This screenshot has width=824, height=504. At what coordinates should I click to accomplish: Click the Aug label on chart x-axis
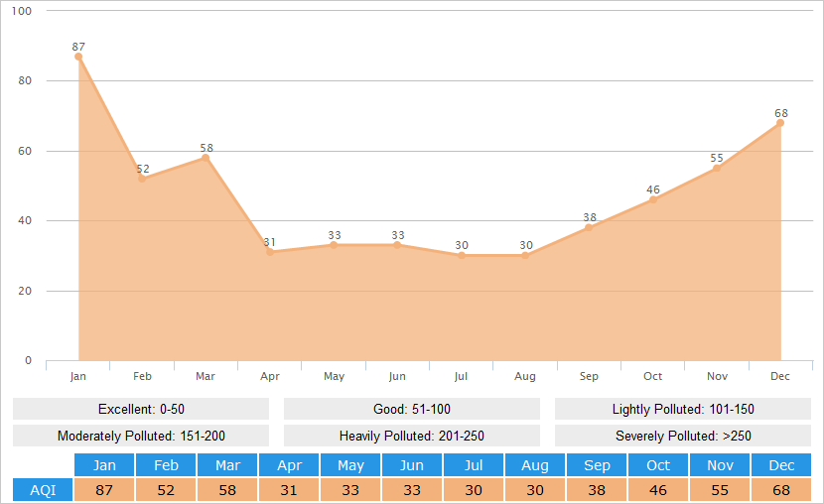pyautogui.click(x=525, y=376)
